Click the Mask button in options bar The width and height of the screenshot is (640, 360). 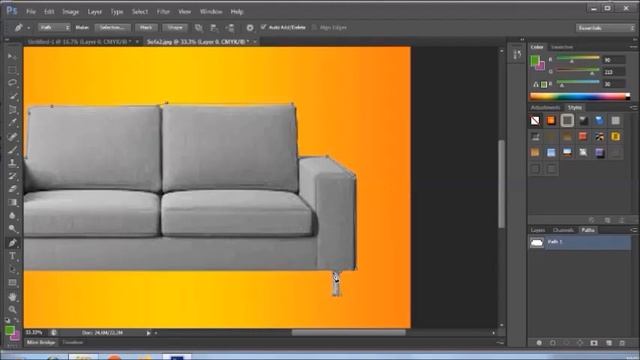(146, 28)
